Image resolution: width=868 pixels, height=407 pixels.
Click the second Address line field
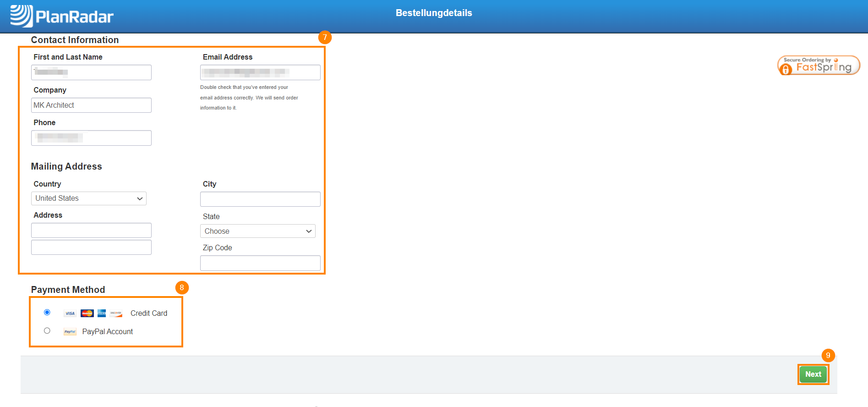91,247
